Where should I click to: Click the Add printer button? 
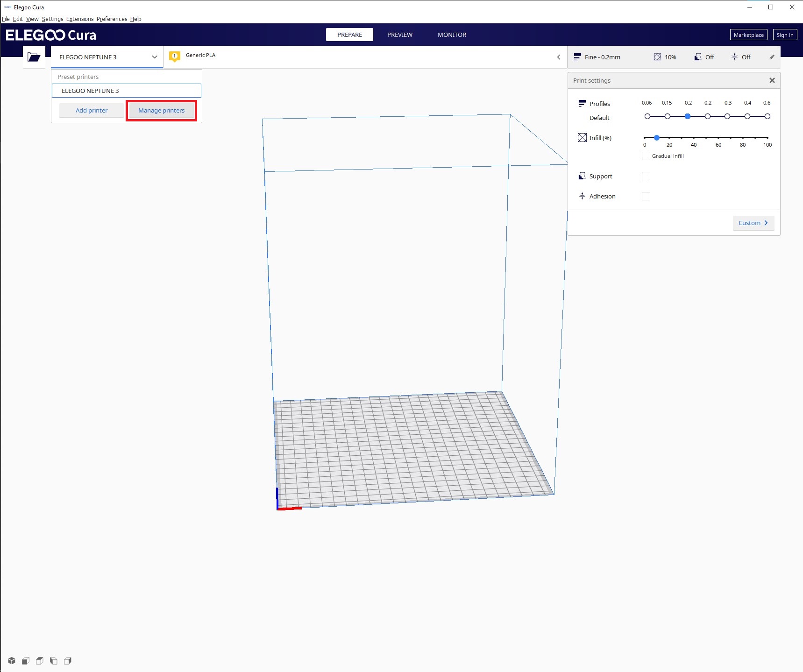click(x=92, y=110)
